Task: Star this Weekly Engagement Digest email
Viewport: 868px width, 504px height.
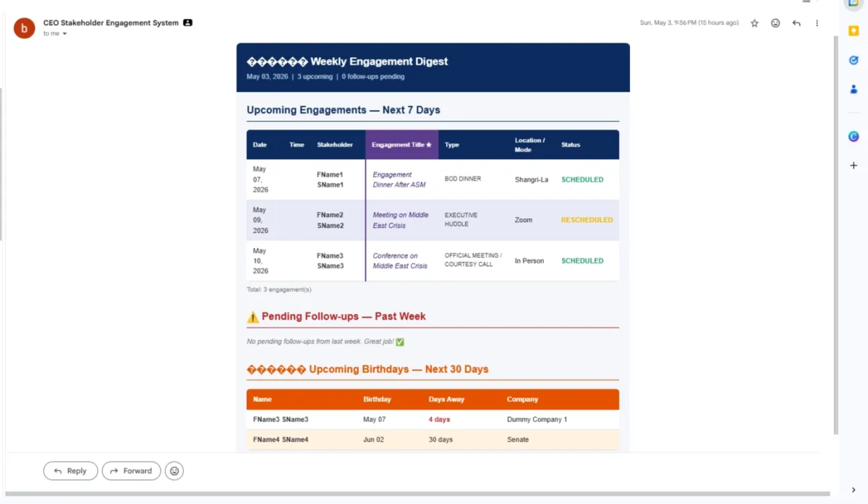Action: pos(754,23)
